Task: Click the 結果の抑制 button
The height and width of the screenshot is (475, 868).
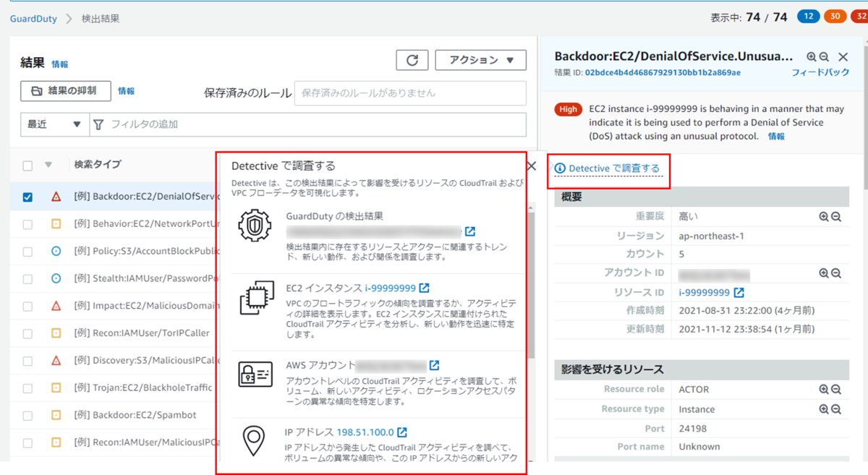Action: (66, 91)
